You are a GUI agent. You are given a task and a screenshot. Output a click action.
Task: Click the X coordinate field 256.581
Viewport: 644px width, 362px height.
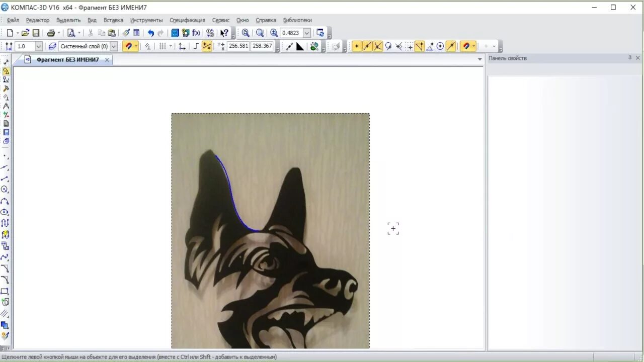click(x=238, y=46)
